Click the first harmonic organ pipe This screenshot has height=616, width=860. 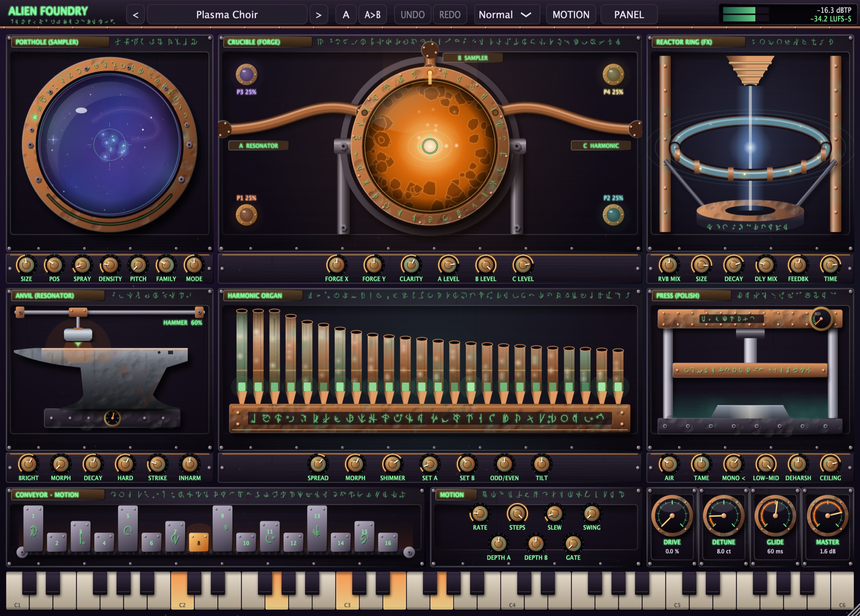tap(242, 356)
